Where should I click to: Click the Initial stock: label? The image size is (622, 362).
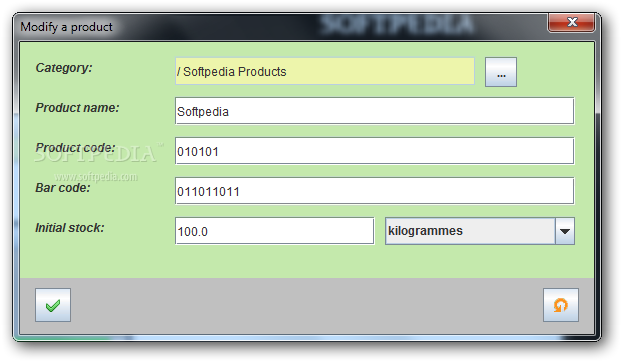pos(69,228)
